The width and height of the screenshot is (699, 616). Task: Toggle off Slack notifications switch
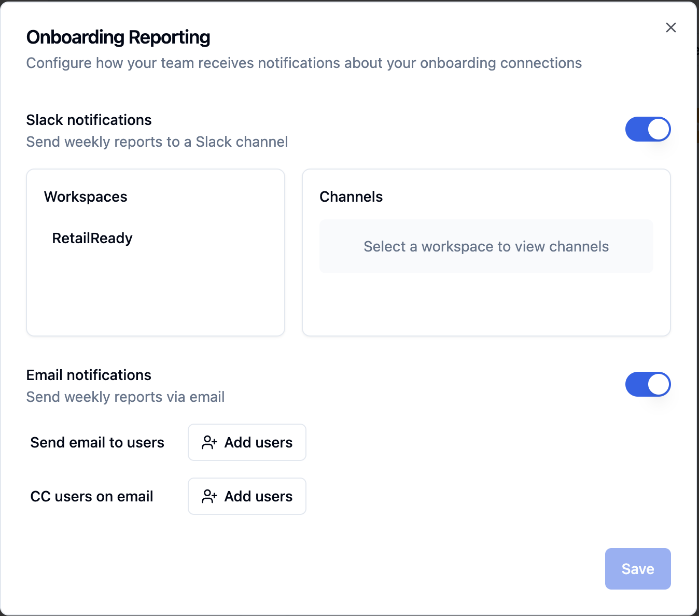point(648,129)
